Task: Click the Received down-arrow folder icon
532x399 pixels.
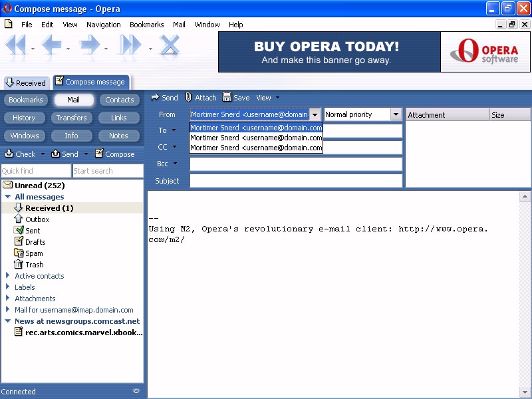Action: click(x=19, y=207)
